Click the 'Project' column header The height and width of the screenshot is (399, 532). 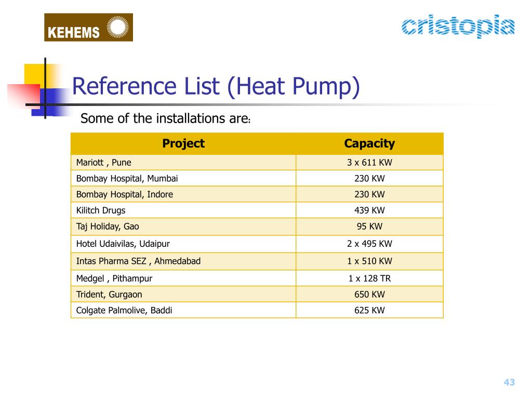[x=183, y=143]
